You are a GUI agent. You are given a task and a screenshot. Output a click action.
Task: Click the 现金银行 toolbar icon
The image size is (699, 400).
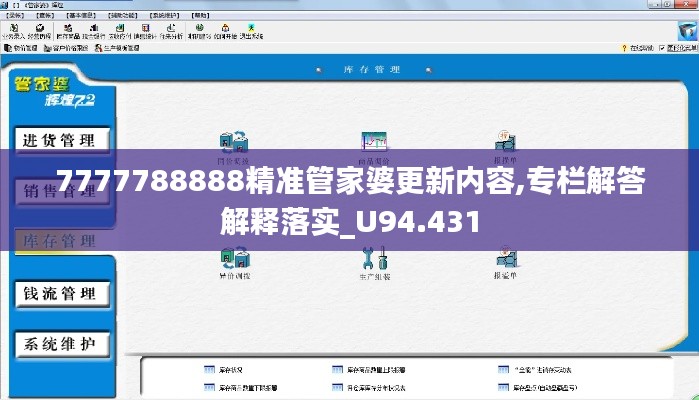pos(94,31)
